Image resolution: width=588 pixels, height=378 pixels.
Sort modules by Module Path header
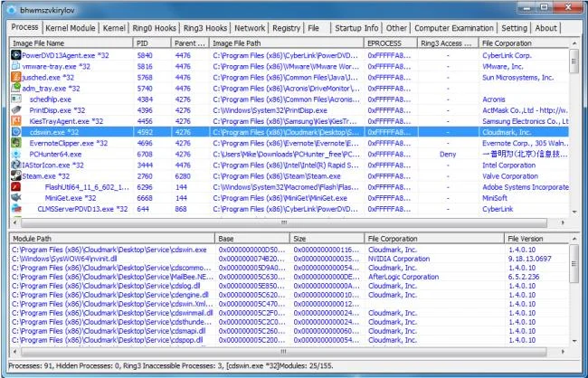[112, 239]
